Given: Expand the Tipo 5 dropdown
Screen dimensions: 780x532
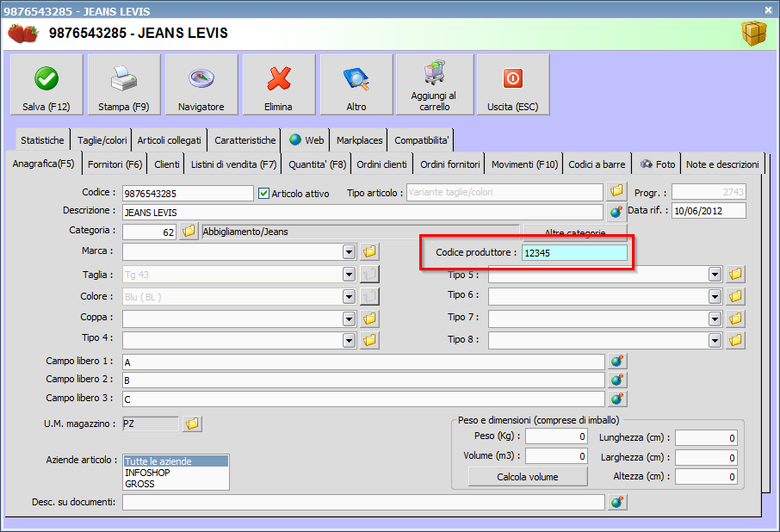Looking at the screenshot, I should [715, 275].
